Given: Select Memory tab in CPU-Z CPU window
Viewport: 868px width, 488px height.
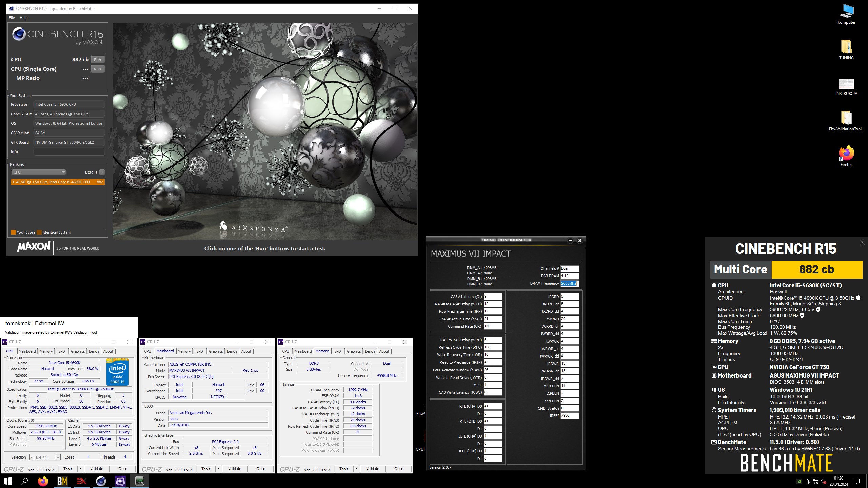Looking at the screenshot, I should 46,351.
